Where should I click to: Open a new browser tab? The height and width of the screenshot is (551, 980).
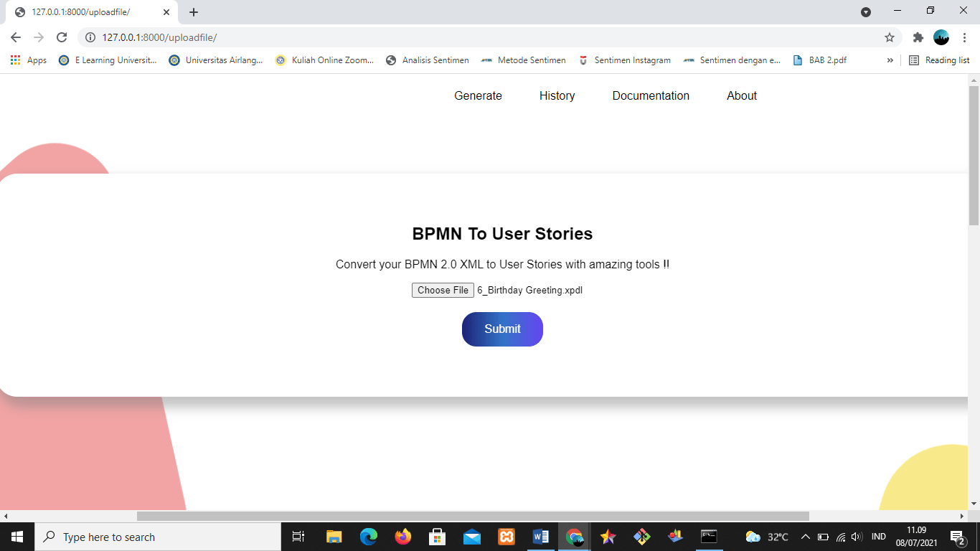[194, 12]
